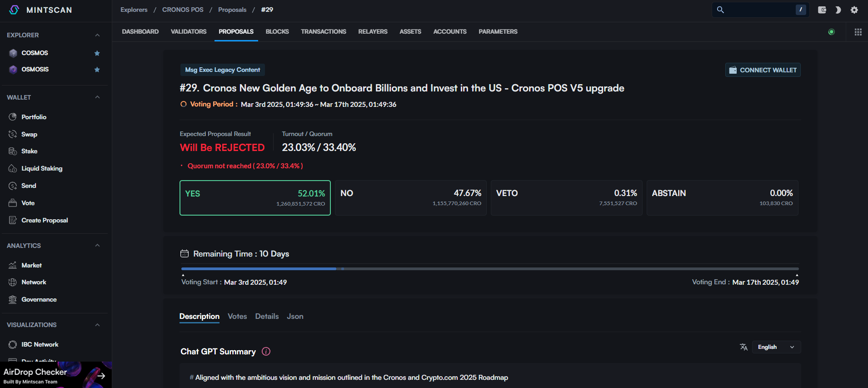This screenshot has height=388, width=868.
Task: Click the Market chart icon
Action: (x=13, y=265)
